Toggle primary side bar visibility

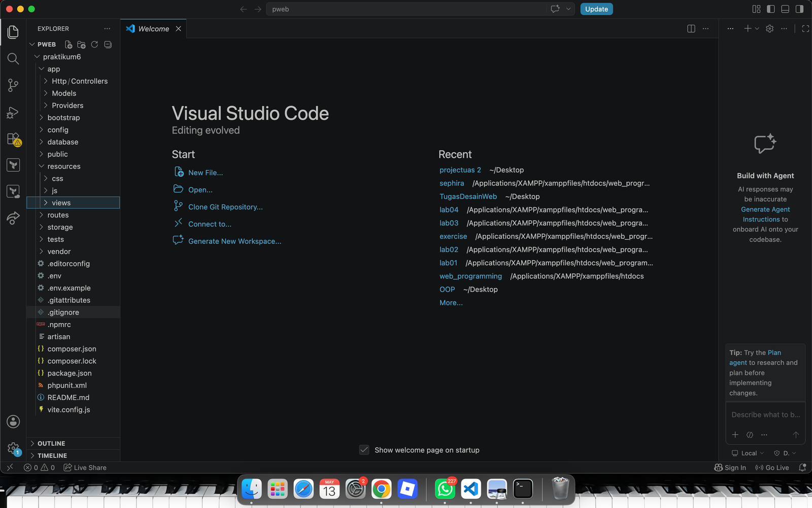pyautogui.click(x=771, y=9)
